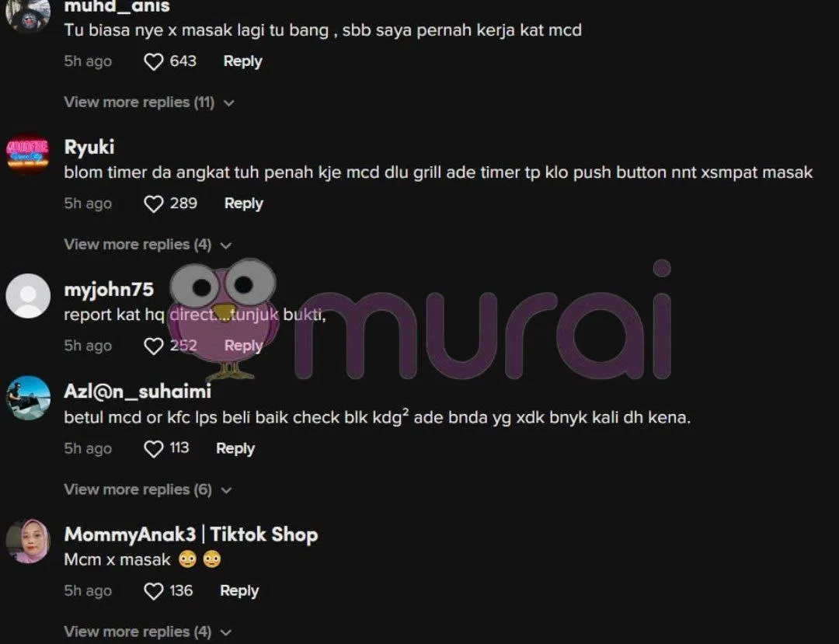Reply to Ryuki's comment
The image size is (839, 644).
coord(243,204)
